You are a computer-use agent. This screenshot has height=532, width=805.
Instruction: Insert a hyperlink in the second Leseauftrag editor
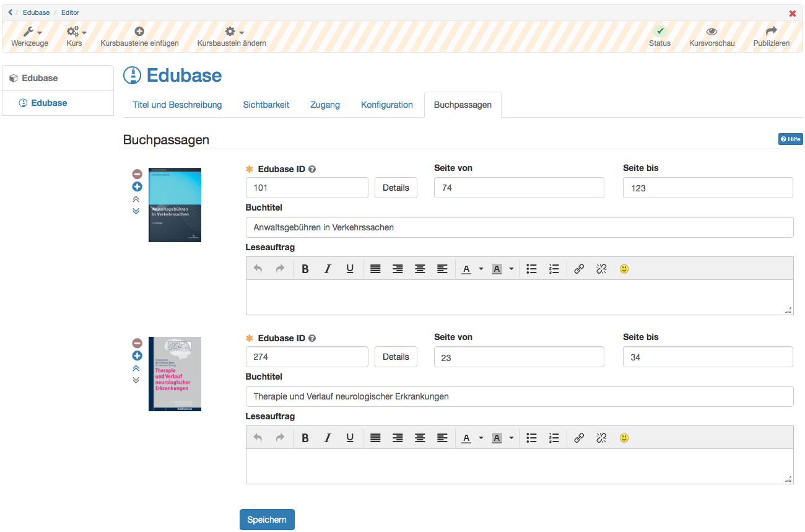[x=578, y=438]
